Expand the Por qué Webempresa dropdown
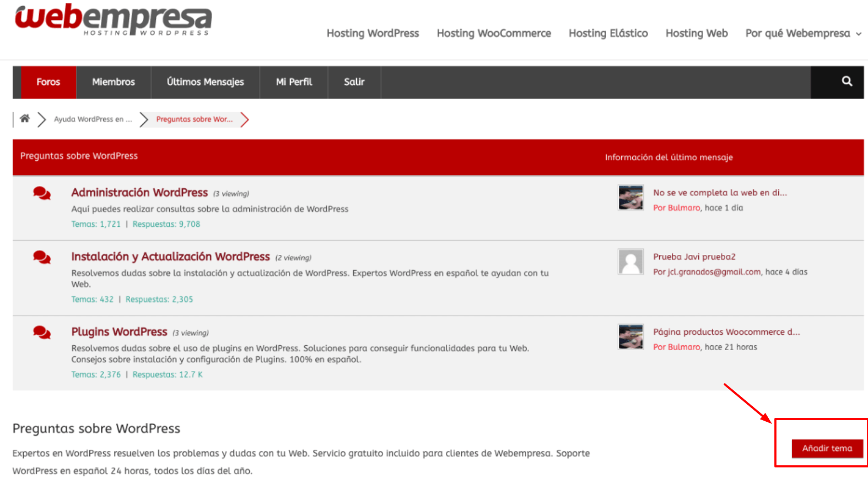This screenshot has height=479, width=868. pos(803,33)
